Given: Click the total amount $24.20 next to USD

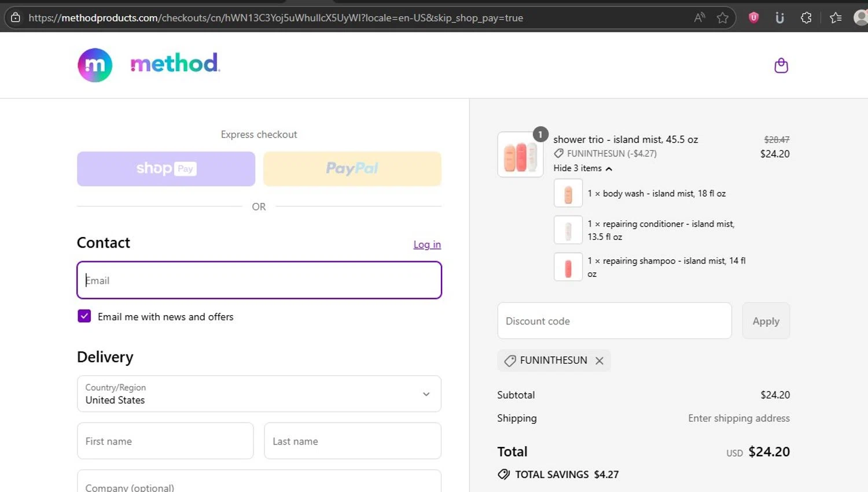Looking at the screenshot, I should coord(769,452).
